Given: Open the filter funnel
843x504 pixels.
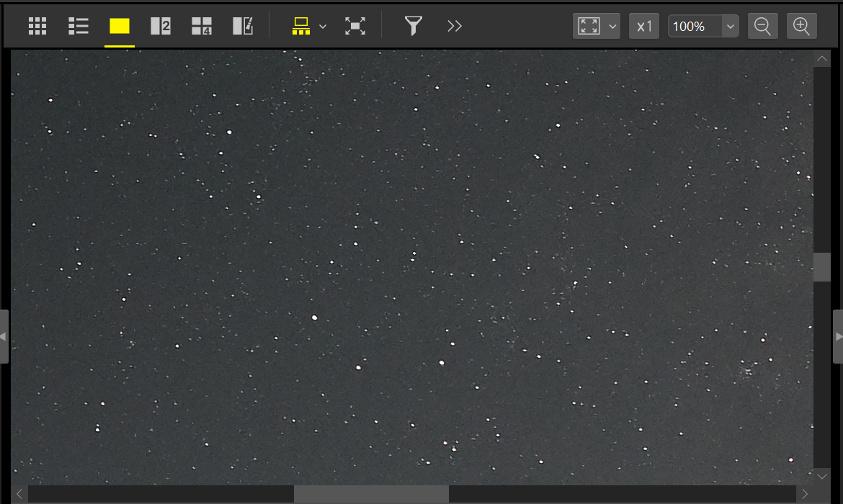Looking at the screenshot, I should click(413, 27).
